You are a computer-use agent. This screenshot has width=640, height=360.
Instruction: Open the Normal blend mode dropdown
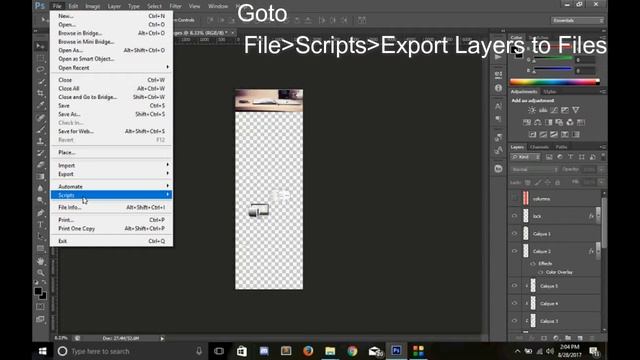pos(534,169)
